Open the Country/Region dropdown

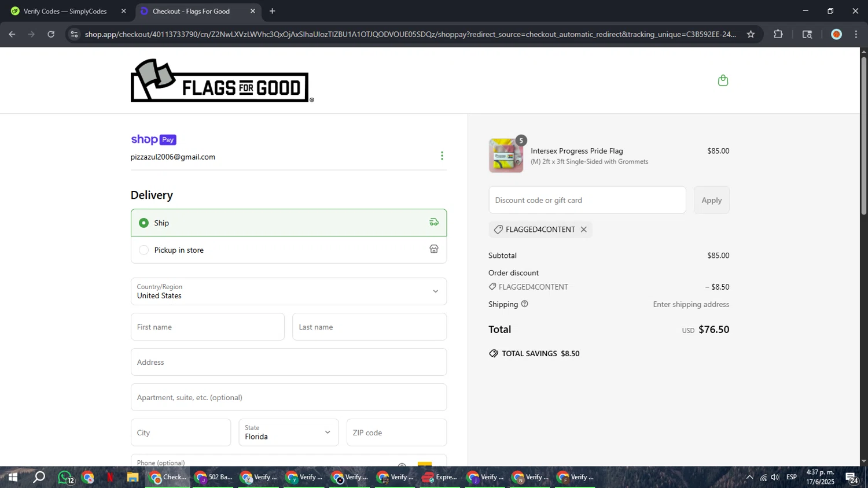click(289, 291)
